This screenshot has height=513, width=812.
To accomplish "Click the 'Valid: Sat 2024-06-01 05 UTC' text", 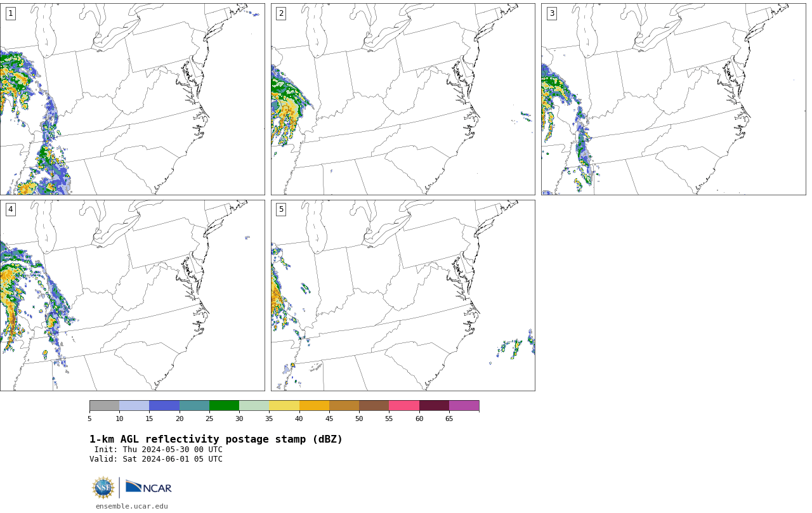I will [156, 459].
